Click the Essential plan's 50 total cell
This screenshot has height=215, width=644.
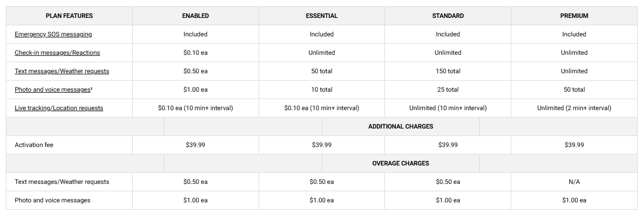click(x=322, y=71)
